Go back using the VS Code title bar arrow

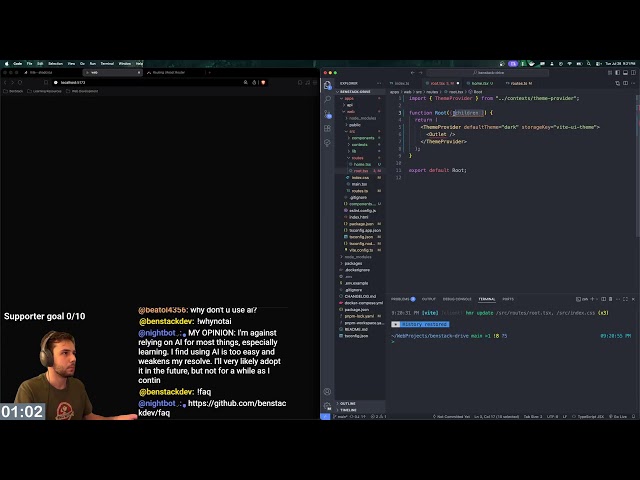tap(412, 73)
